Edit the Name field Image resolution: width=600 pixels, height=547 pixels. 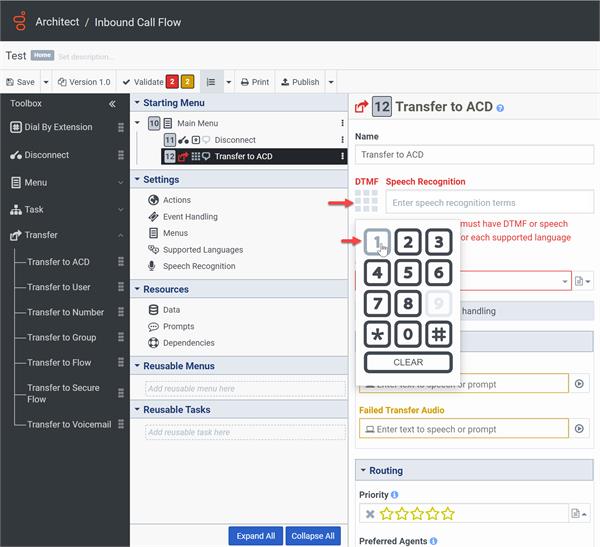474,155
